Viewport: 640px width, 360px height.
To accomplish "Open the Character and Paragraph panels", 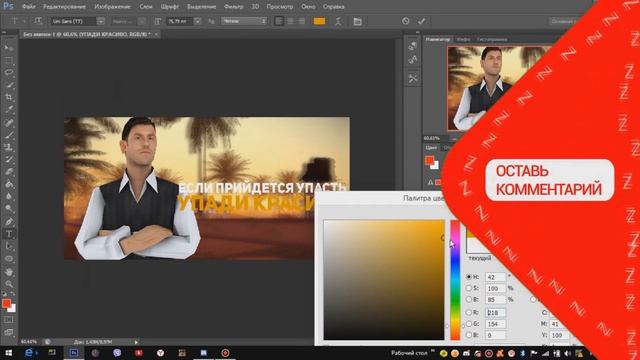I will (358, 21).
